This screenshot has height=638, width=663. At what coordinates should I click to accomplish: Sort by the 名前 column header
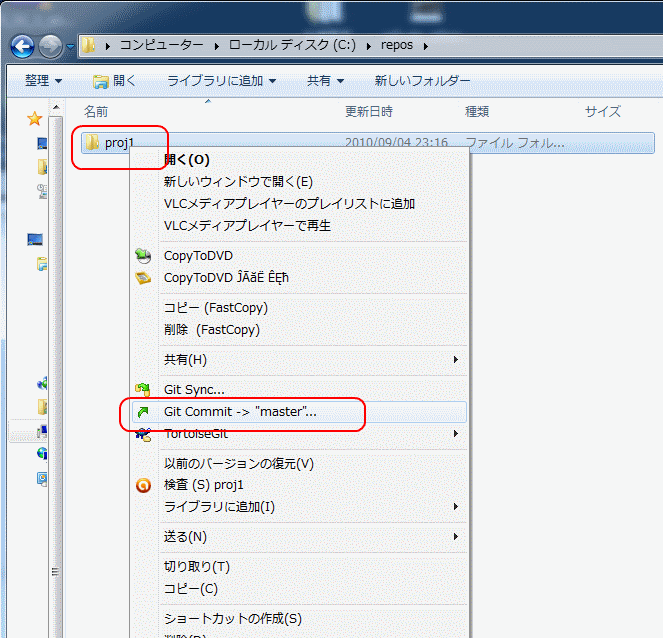tap(96, 112)
